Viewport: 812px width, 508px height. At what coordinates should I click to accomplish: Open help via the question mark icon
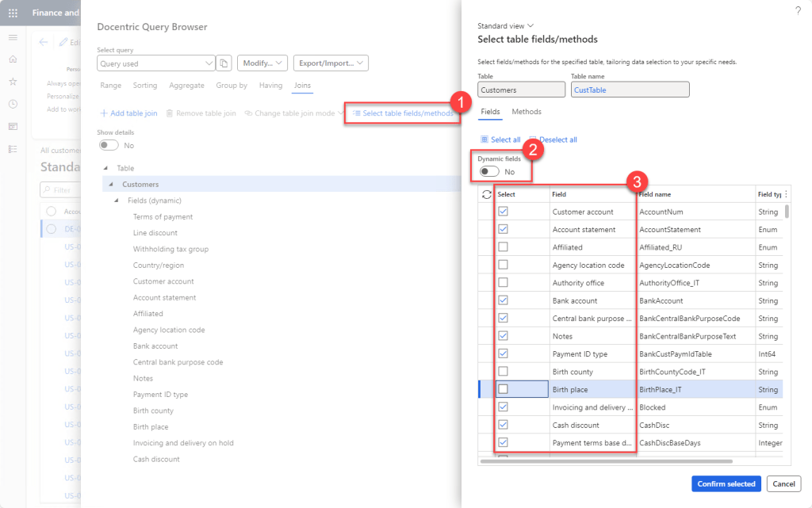click(797, 10)
